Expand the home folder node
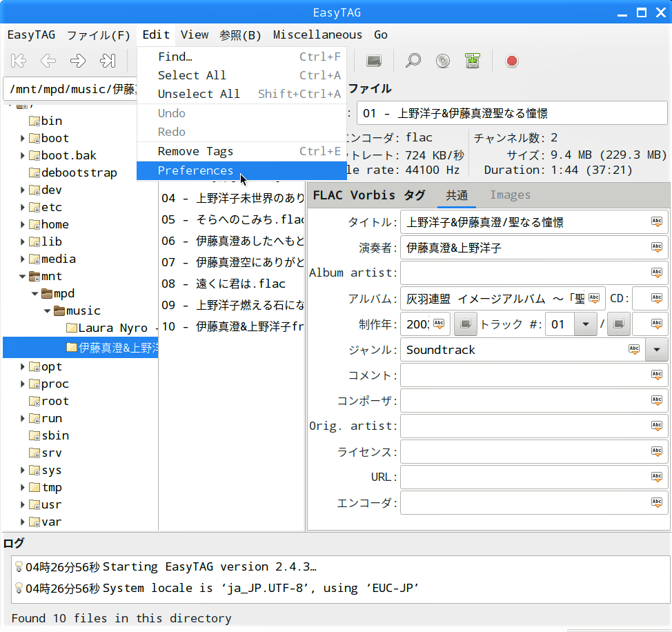Image resolution: width=672 pixels, height=632 pixels. 22,224
